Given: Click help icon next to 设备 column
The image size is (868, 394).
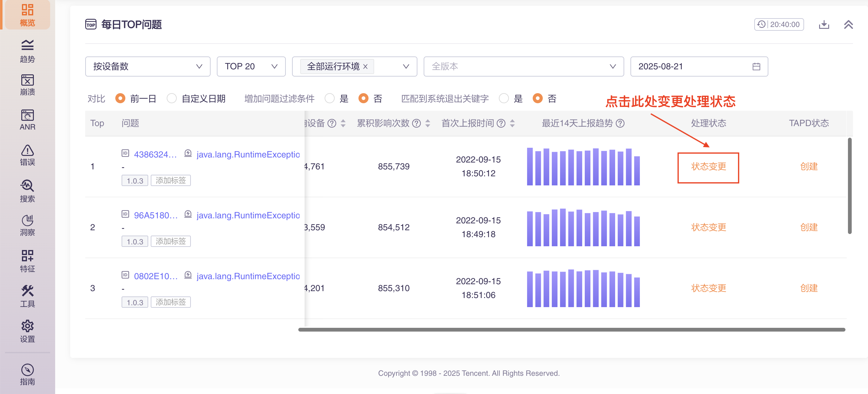Looking at the screenshot, I should pos(332,124).
